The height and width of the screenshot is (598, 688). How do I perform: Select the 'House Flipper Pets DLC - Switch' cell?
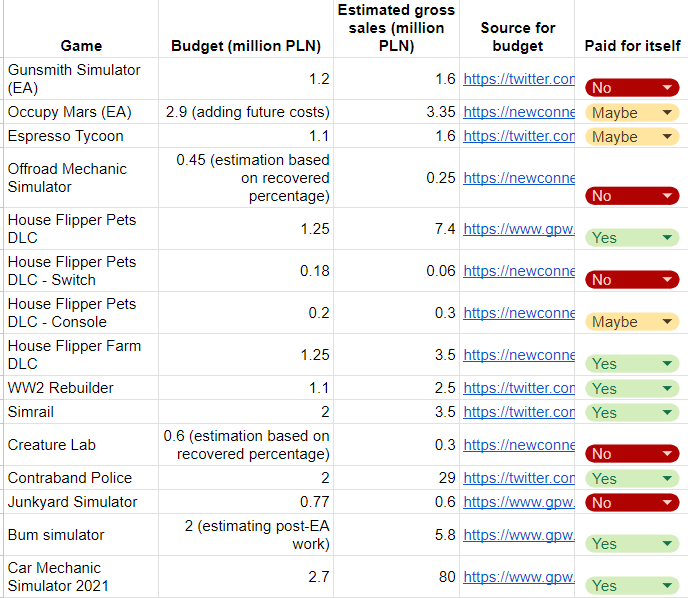81,271
